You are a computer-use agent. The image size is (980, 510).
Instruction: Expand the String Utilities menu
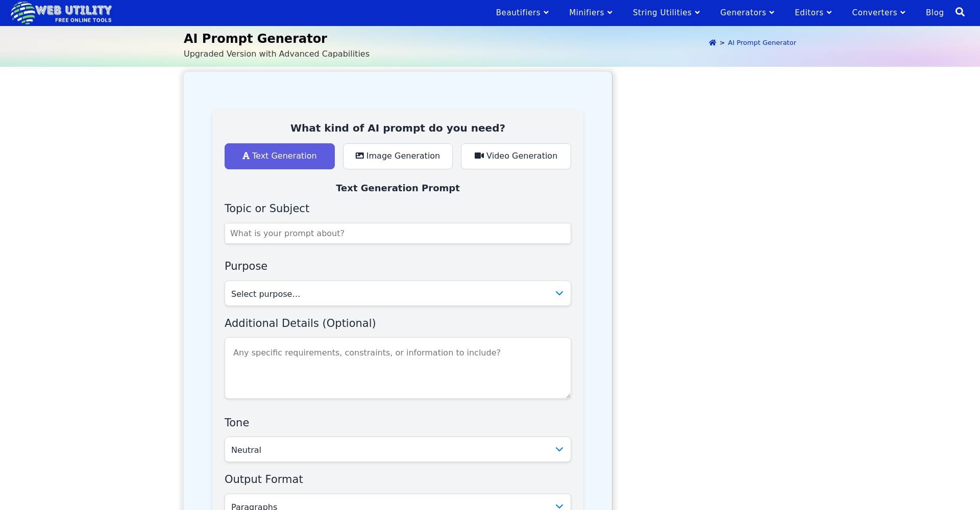(666, 12)
